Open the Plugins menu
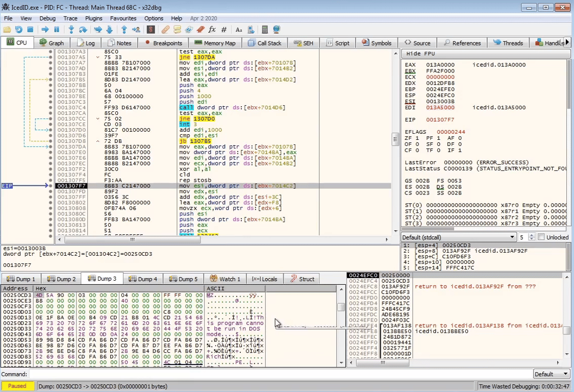The height and width of the screenshot is (392, 574). point(94,18)
